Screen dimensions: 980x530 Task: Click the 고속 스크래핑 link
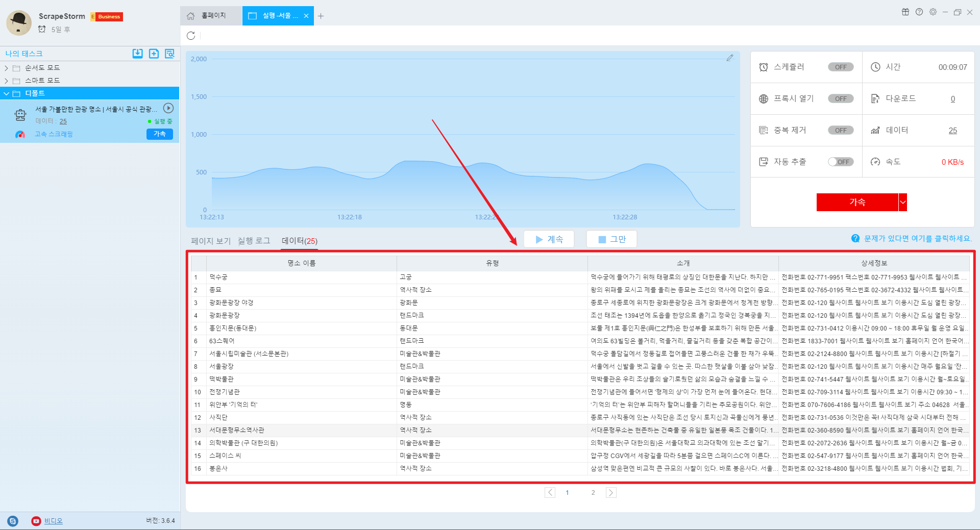(x=54, y=134)
